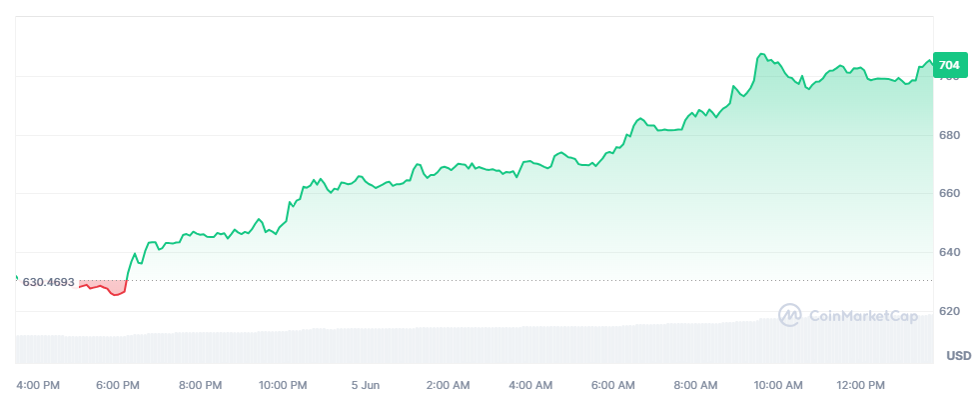The width and height of the screenshot is (980, 402).
Task: Select the 10:00 AM time axis label
Action: [778, 385]
